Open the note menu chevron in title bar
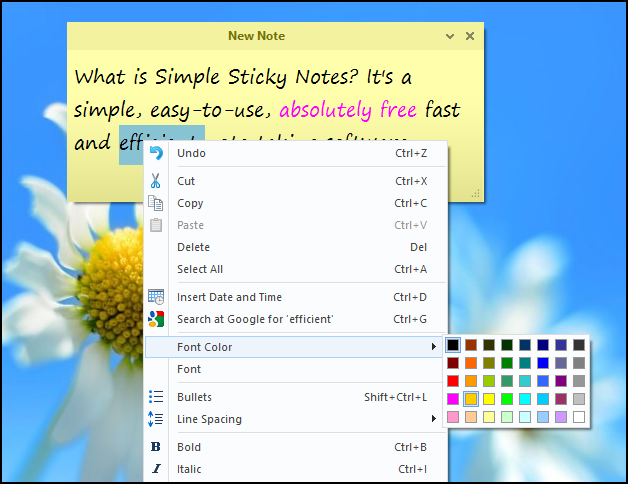Screen dimensions: 628x484 point(450,36)
